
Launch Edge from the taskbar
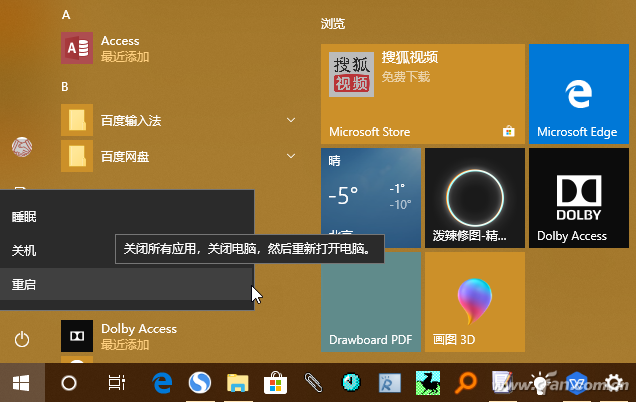(162, 383)
